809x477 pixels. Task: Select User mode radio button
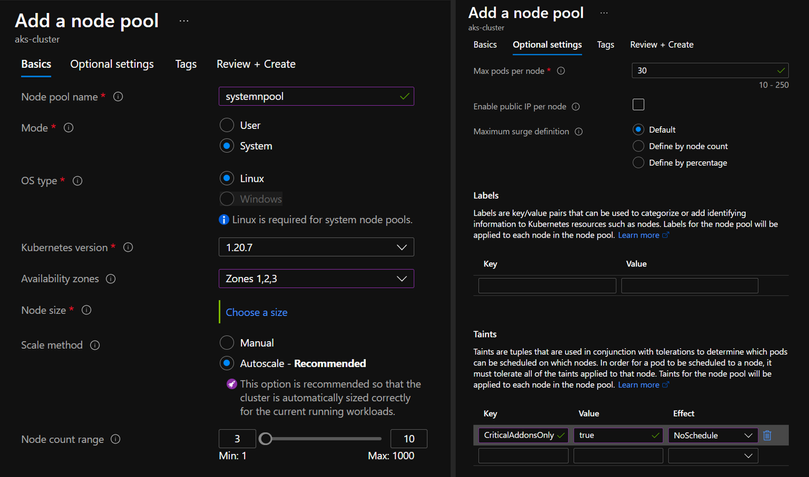226,125
